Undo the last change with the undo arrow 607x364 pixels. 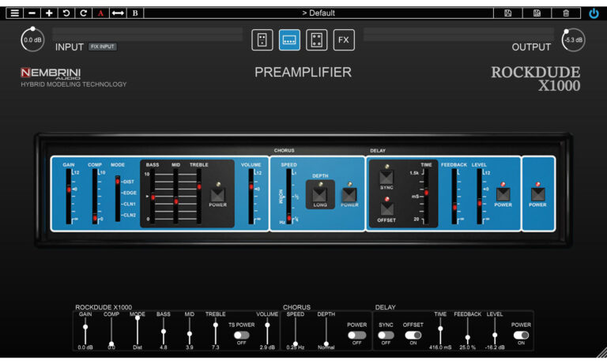click(66, 13)
